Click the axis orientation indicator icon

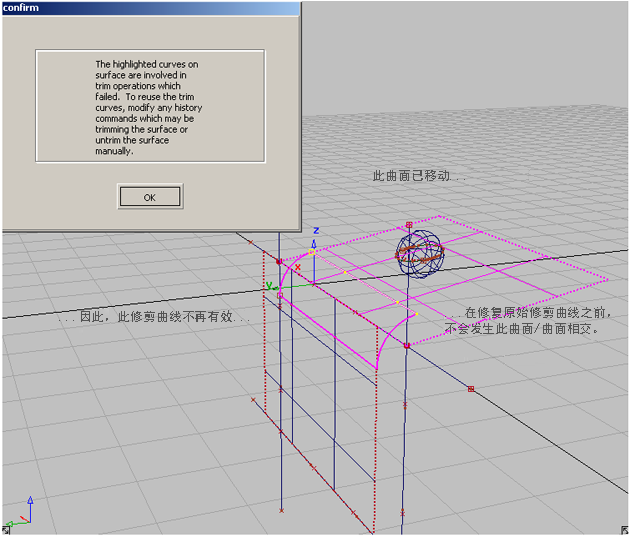pos(19,513)
